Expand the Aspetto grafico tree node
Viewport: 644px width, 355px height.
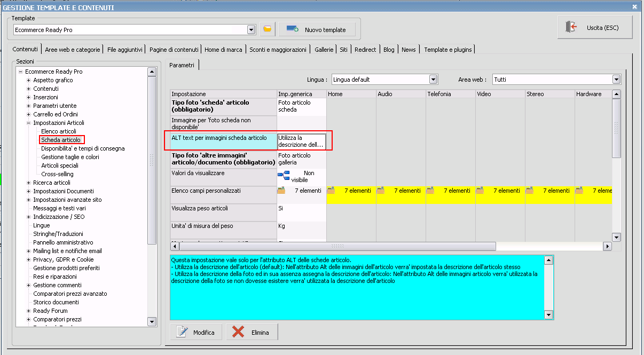click(x=28, y=80)
